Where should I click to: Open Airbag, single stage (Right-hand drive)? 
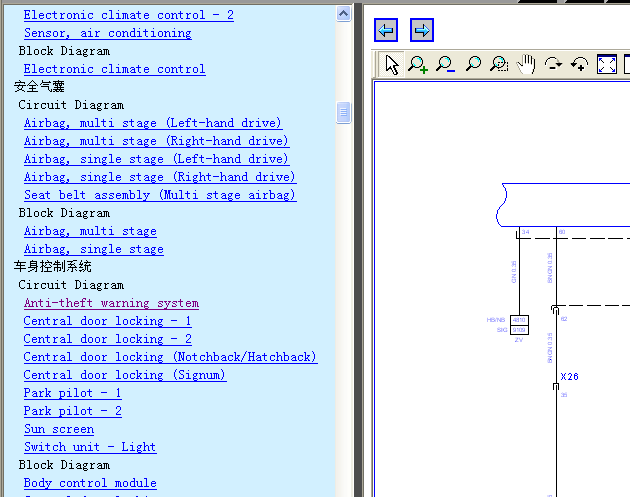(x=160, y=177)
